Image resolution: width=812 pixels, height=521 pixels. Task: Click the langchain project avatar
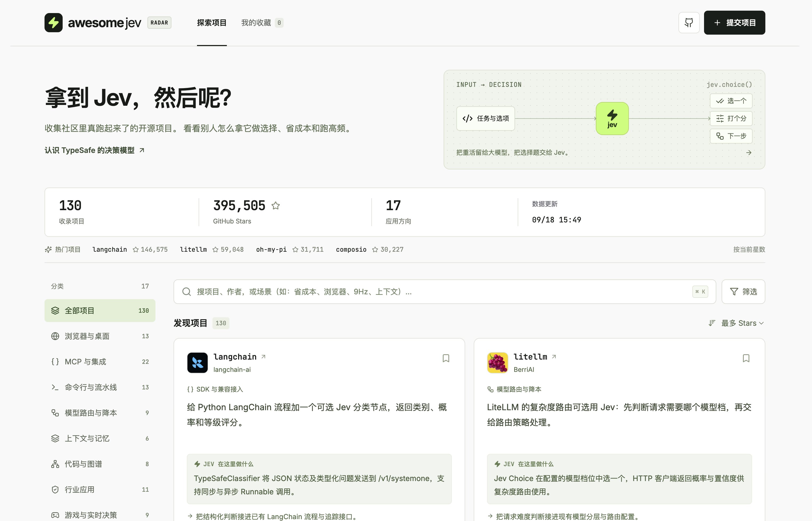[198, 363]
